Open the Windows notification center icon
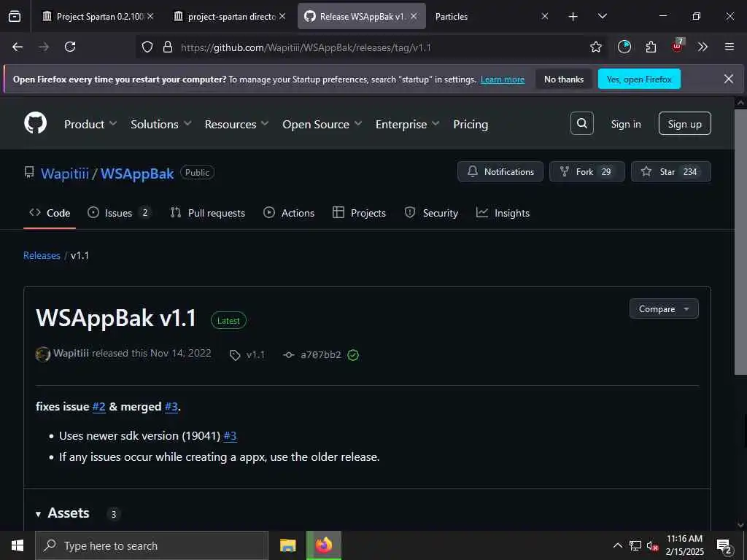Screen dimensions: 747x560 724,546
